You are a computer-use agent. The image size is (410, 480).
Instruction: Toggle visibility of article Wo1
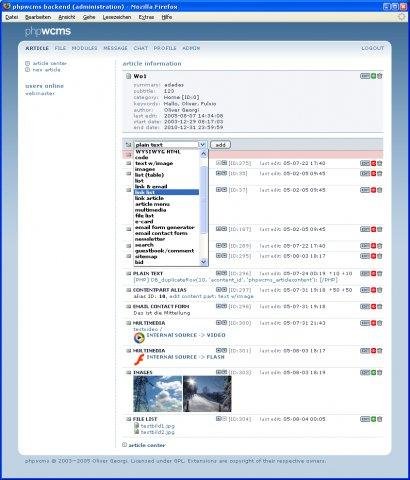point(373,76)
